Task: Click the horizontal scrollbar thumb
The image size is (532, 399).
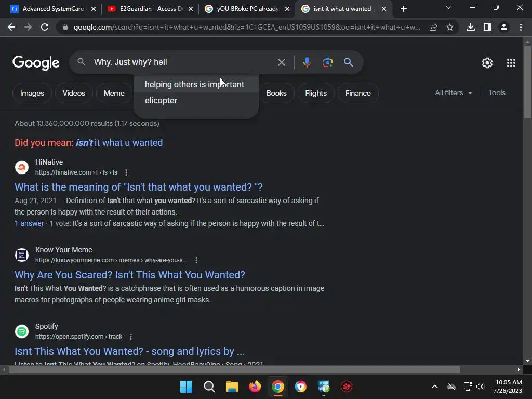Action: [234, 369]
